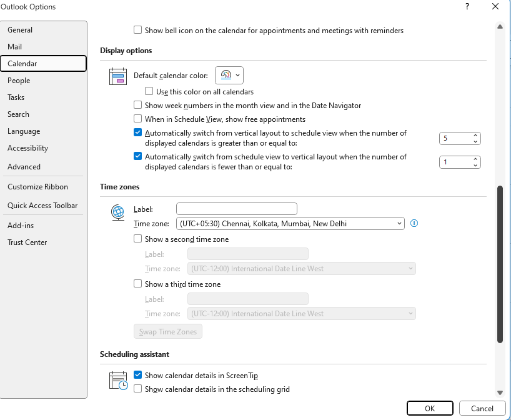Click the Cancel button
The width and height of the screenshot is (511, 420).
pyautogui.click(x=482, y=408)
